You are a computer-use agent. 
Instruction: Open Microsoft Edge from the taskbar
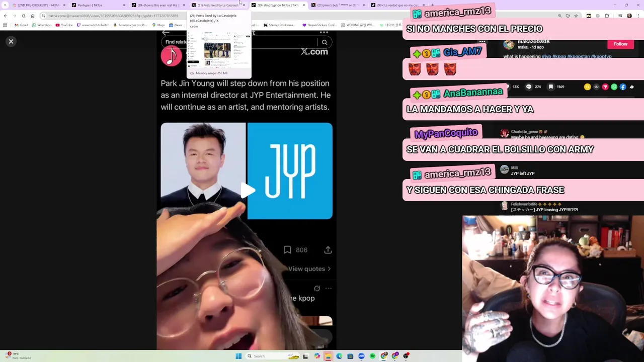(339, 356)
